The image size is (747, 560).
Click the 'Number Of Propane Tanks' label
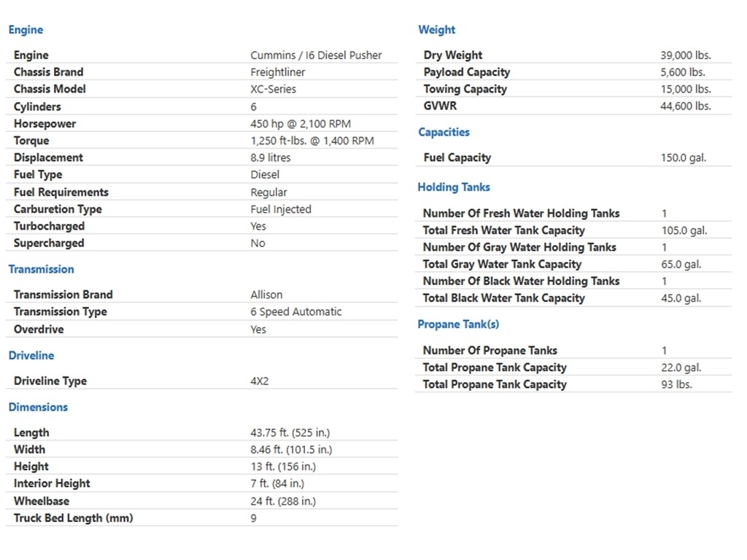click(x=490, y=351)
